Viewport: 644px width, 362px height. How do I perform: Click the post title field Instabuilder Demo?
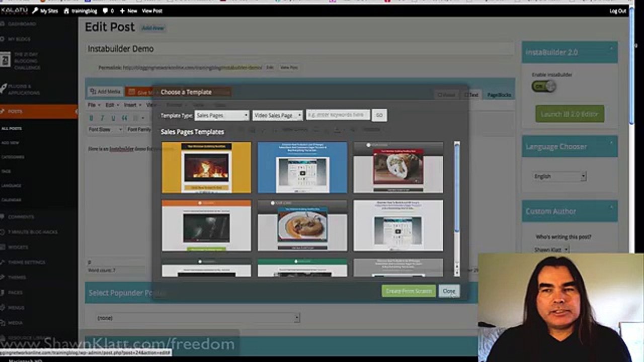point(300,49)
